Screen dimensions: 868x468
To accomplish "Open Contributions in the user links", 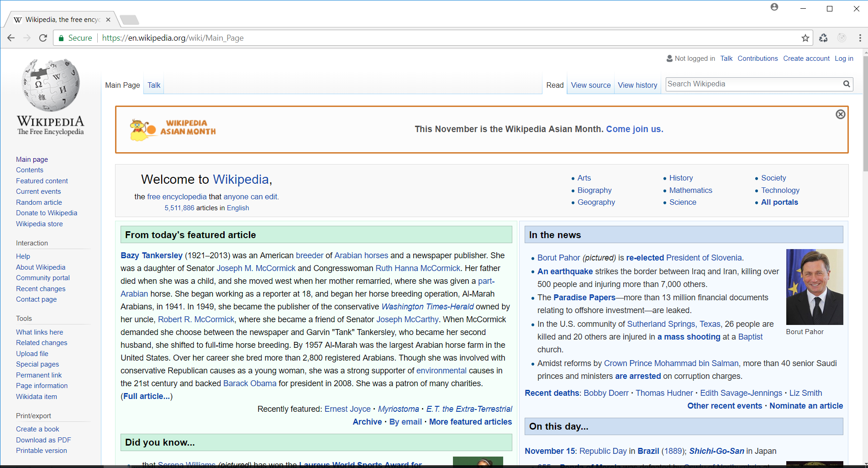I will 758,58.
